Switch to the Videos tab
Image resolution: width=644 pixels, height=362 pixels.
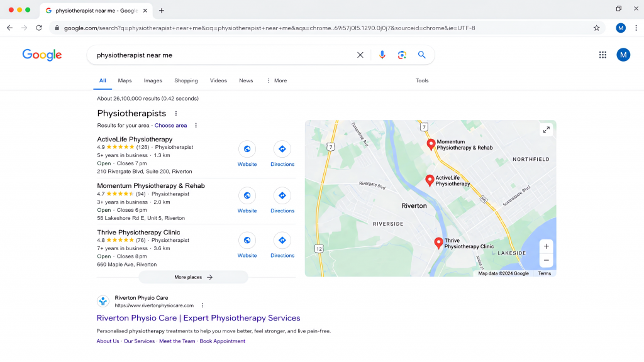218,80
